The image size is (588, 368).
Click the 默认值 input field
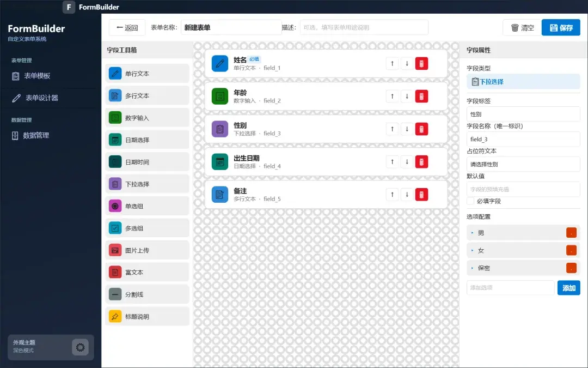[x=523, y=189]
